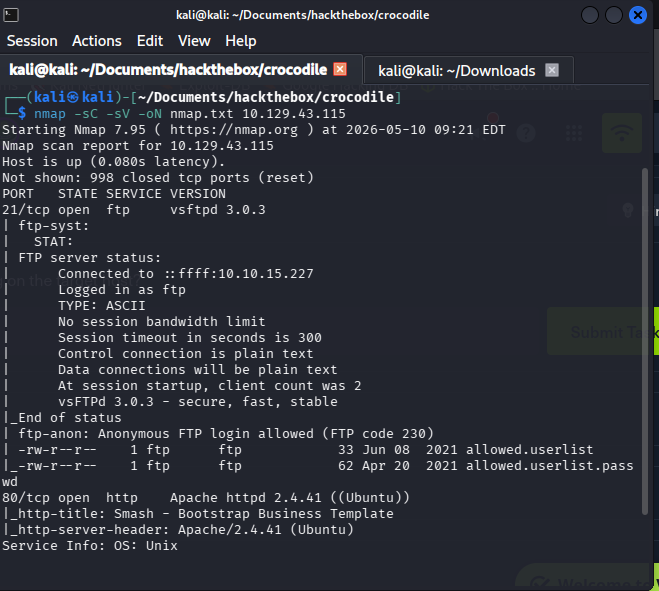Open the Help menu

pyautogui.click(x=240, y=41)
